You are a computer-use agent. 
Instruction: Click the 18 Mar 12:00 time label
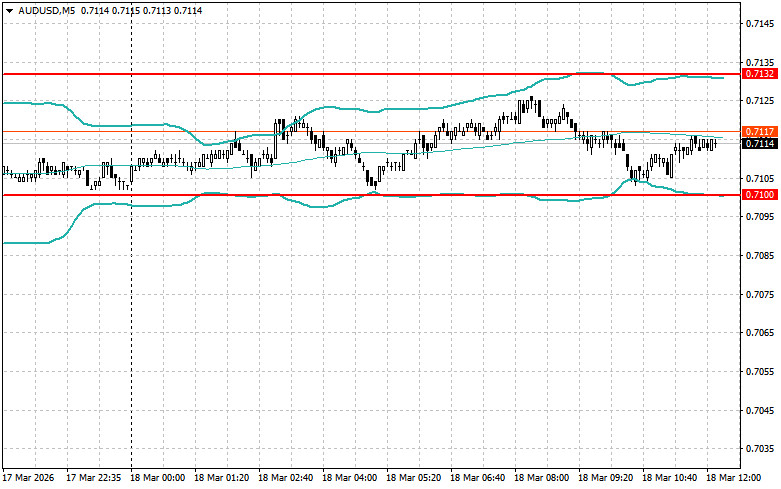[737, 478]
